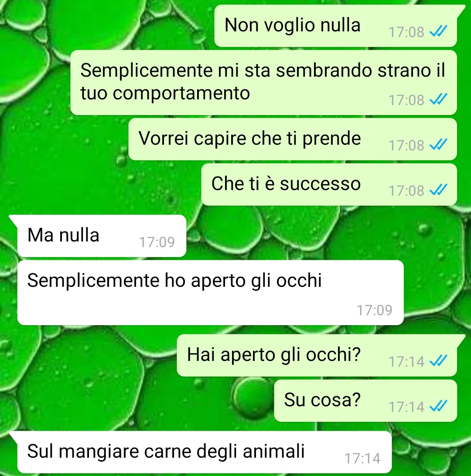This screenshot has width=471, height=476.
Task: Click the 17:14 time on 'Su cosa?'
Action: point(406,407)
